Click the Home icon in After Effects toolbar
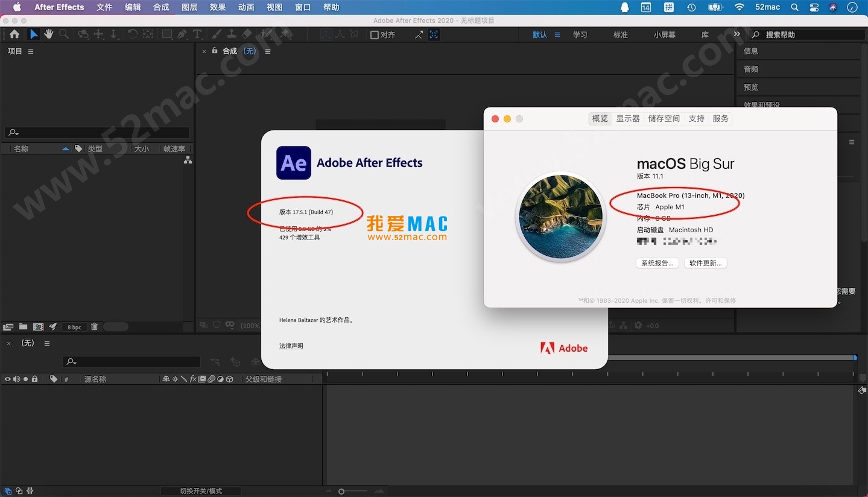868x497 pixels. click(14, 34)
